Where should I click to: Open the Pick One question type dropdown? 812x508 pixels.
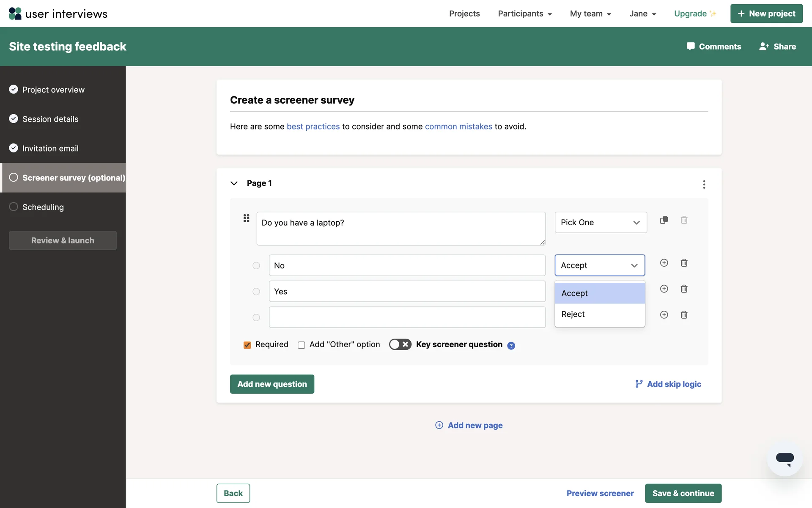(x=601, y=223)
